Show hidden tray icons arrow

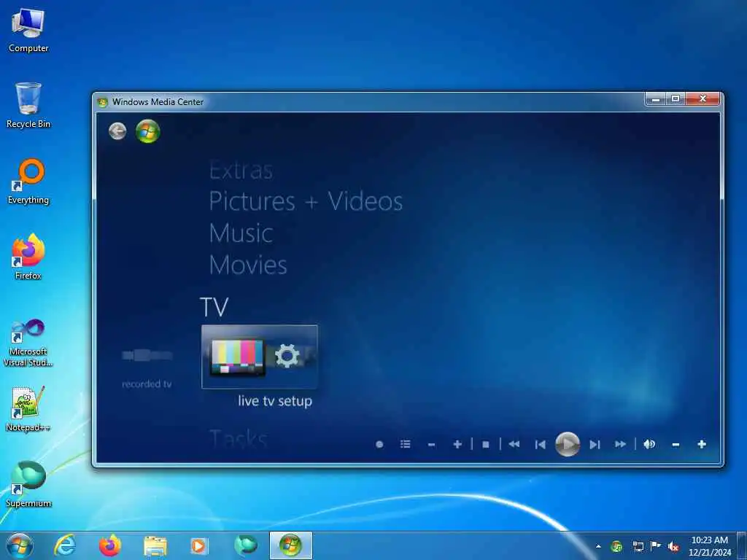click(x=598, y=546)
